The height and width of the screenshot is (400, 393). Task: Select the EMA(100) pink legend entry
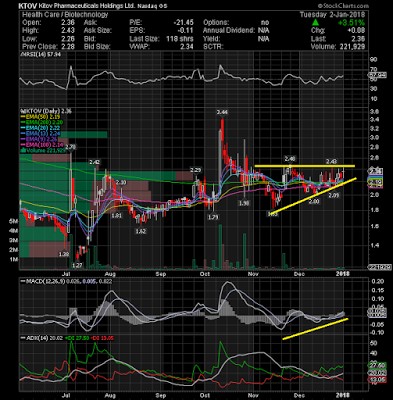pyautogui.click(x=42, y=144)
